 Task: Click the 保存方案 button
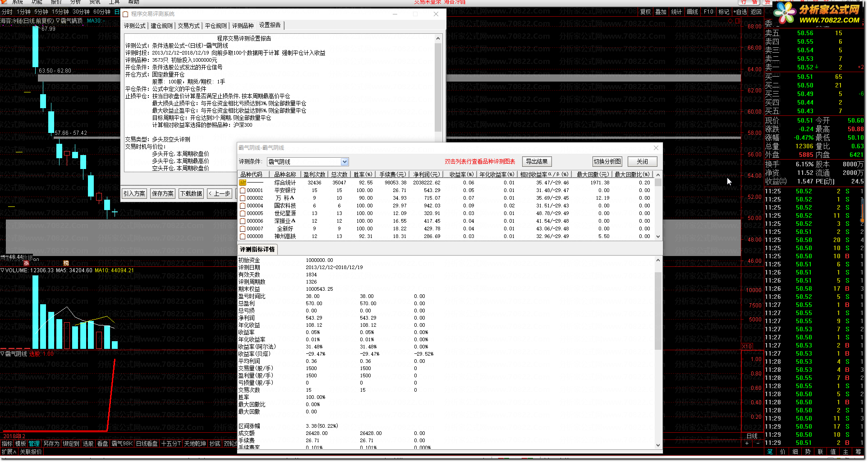click(x=163, y=194)
